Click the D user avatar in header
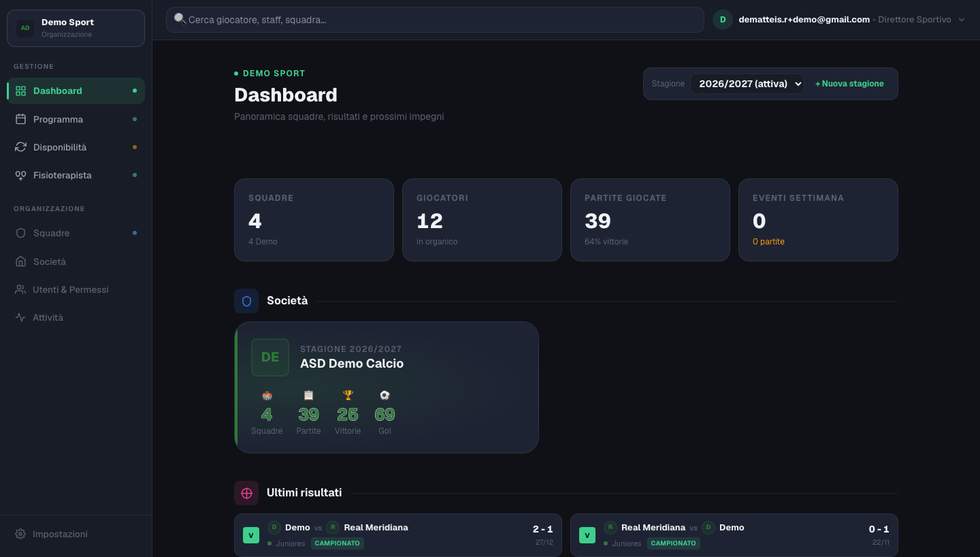 tap(723, 20)
